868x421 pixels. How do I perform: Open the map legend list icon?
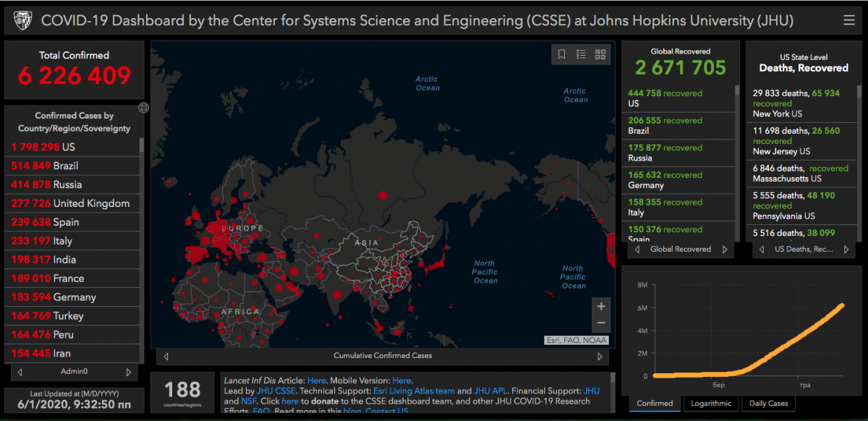[x=581, y=54]
